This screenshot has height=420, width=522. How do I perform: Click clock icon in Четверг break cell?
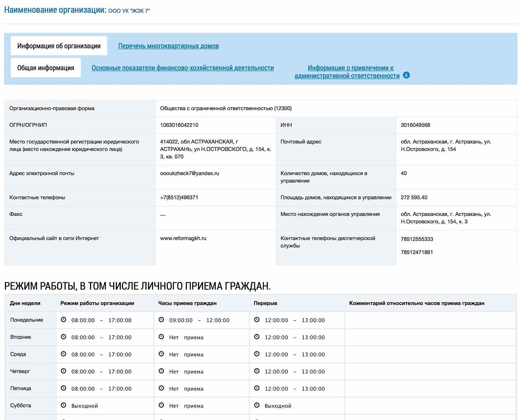point(257,371)
